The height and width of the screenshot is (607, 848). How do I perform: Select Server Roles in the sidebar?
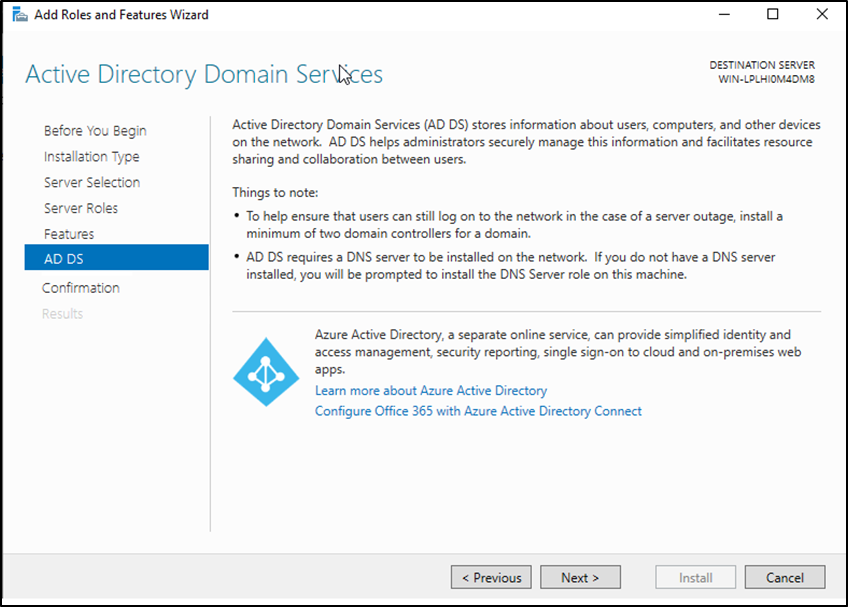coord(81,209)
